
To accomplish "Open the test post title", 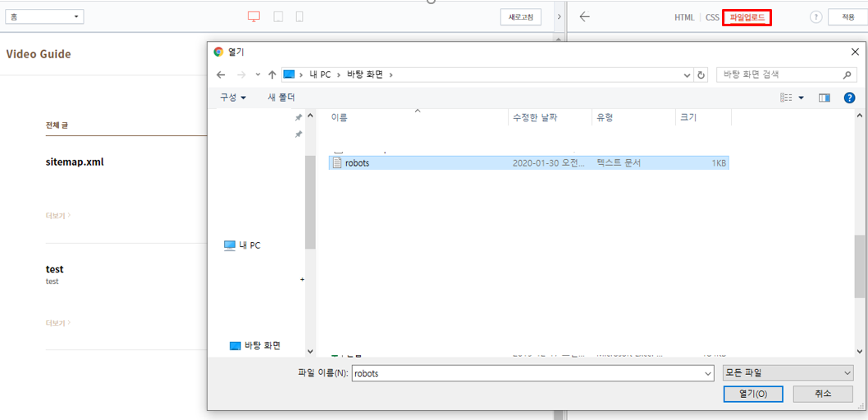I will 54,270.
